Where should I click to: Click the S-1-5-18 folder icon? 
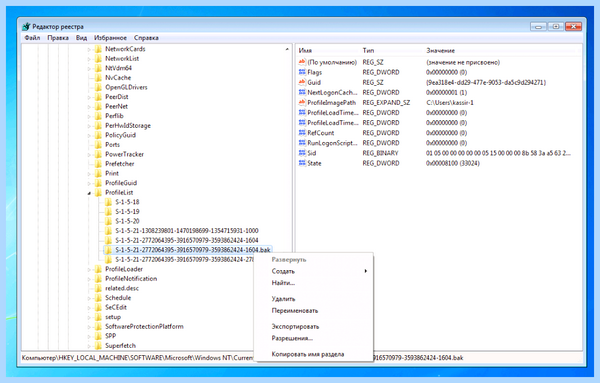pyautogui.click(x=108, y=202)
